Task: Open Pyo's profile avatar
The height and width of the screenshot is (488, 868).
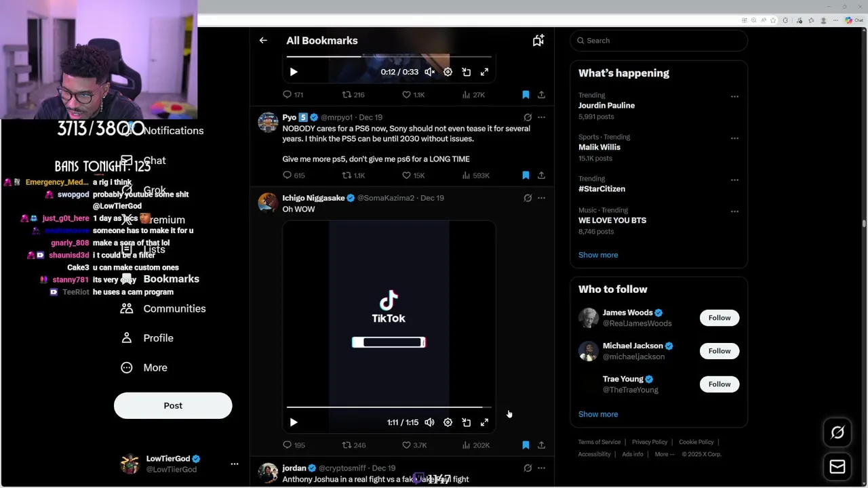Action: click(x=268, y=123)
